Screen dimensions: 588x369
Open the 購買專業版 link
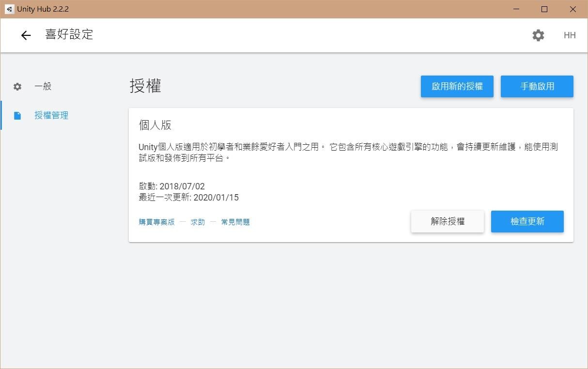coord(156,222)
